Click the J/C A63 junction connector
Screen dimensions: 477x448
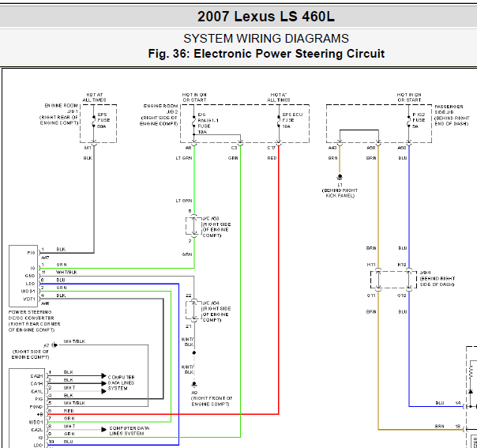[x=190, y=224]
